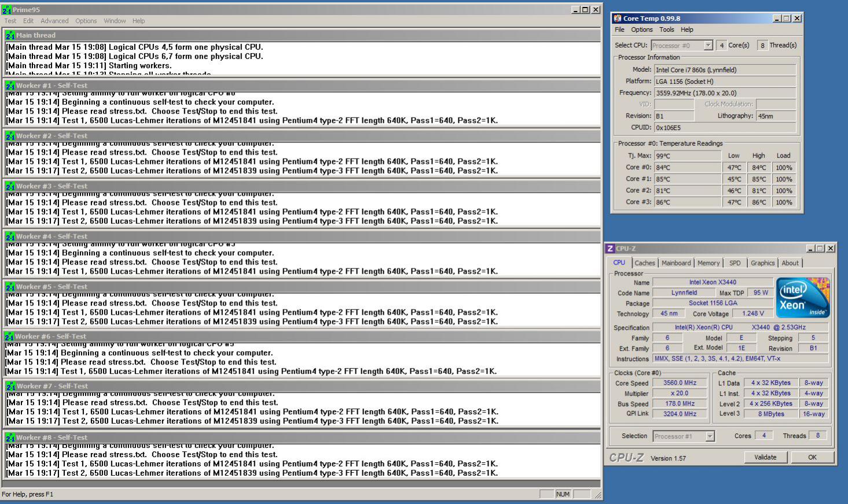Click the Worker #8 Self-Test window icon
The image size is (848, 504).
click(x=10, y=438)
